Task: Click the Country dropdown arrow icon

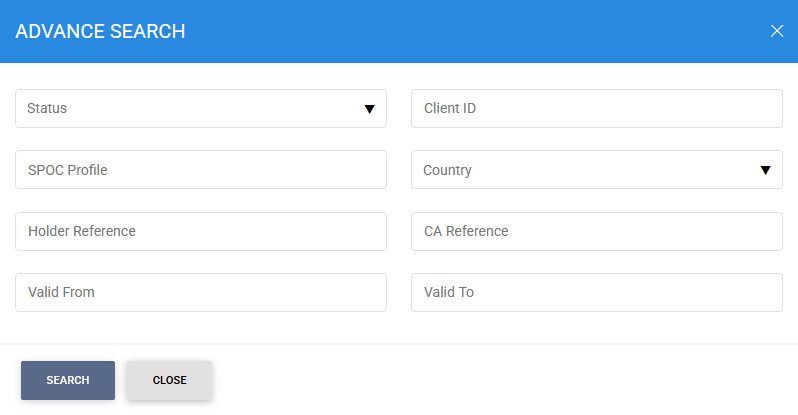Action: (765, 170)
